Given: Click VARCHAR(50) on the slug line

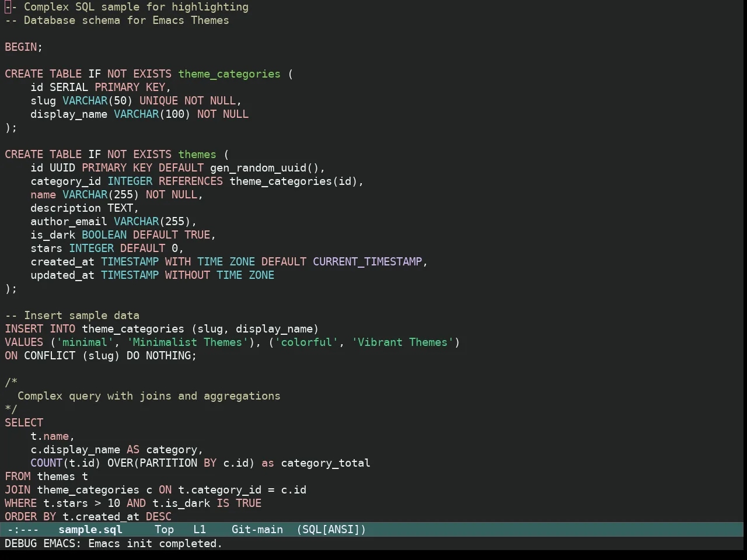Looking at the screenshot, I should (x=97, y=101).
